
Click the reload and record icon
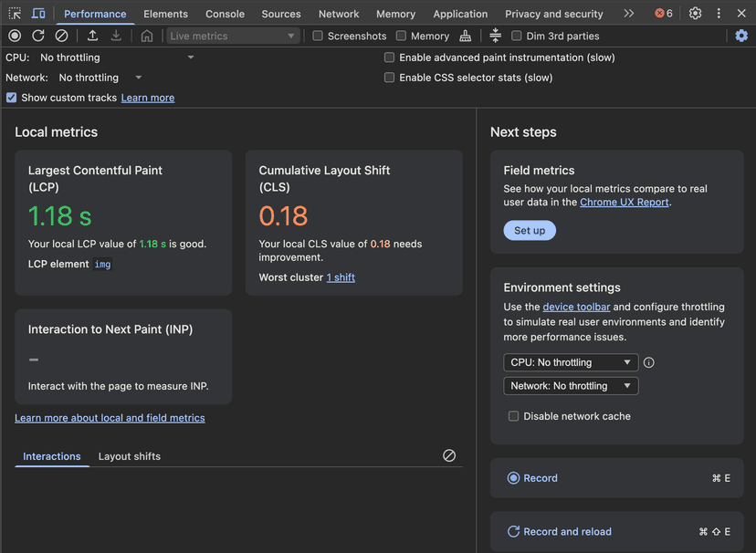coord(38,36)
